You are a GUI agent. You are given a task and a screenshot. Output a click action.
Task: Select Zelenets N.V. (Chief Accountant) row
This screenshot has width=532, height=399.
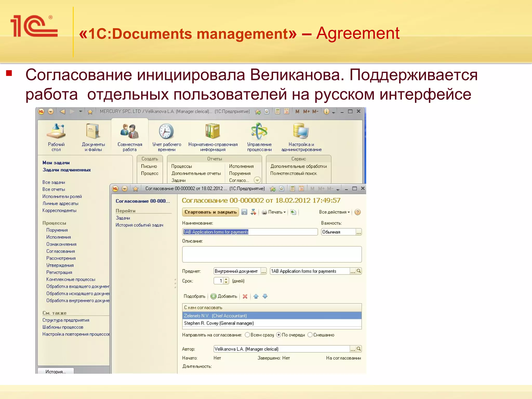pos(272,316)
